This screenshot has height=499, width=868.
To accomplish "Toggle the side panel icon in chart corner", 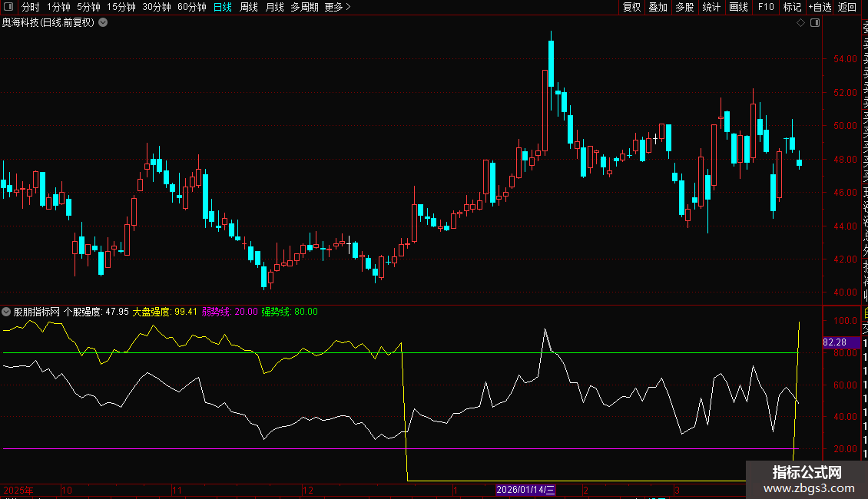I will [x=815, y=23].
